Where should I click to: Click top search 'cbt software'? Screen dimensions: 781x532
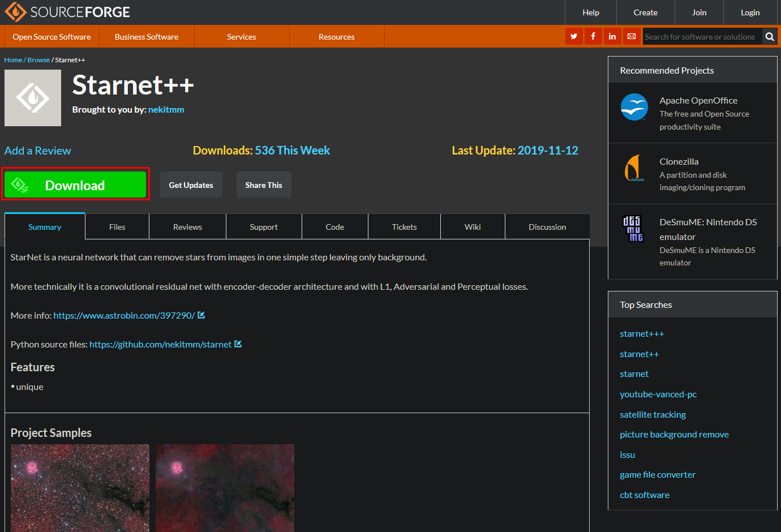645,495
